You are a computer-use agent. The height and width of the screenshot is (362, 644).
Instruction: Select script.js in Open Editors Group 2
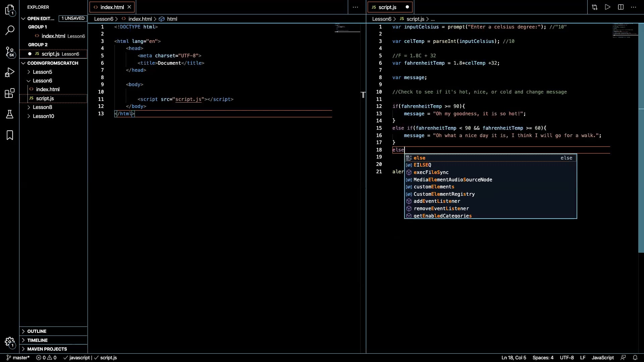pos(54,54)
